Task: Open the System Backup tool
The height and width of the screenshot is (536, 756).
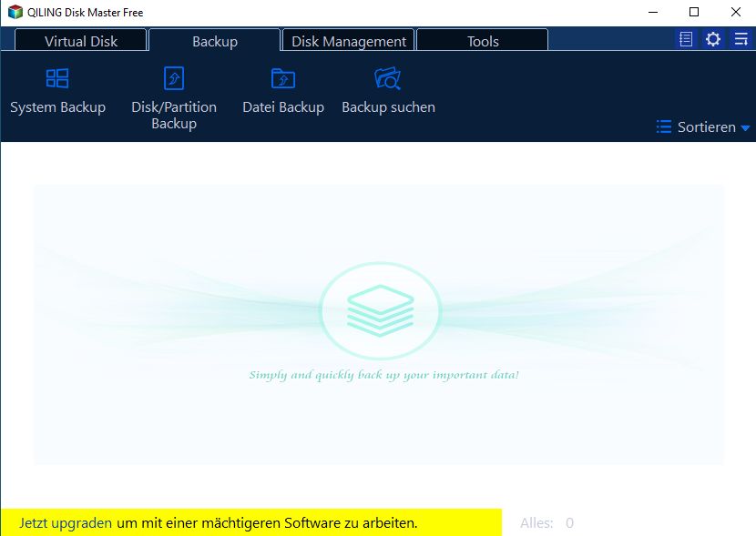Action: click(57, 92)
